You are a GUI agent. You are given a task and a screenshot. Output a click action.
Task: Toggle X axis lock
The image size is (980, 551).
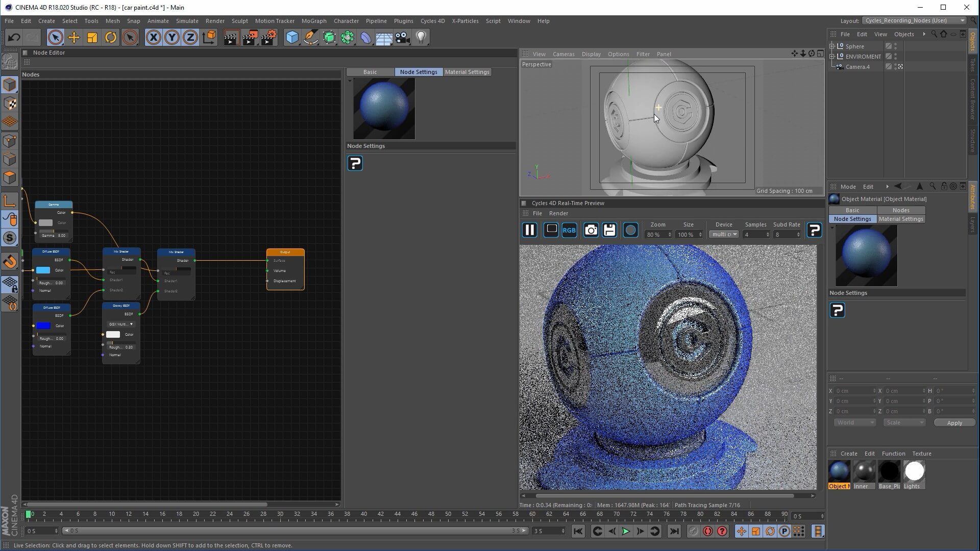click(x=153, y=37)
